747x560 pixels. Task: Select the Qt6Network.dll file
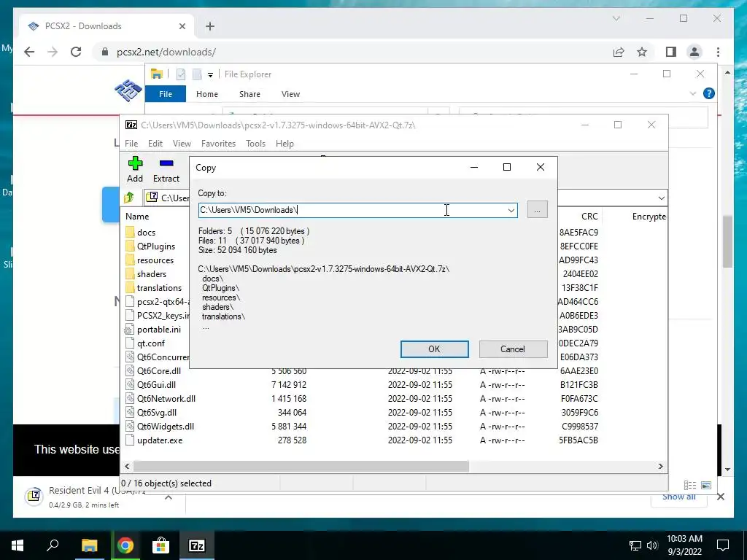point(166,399)
